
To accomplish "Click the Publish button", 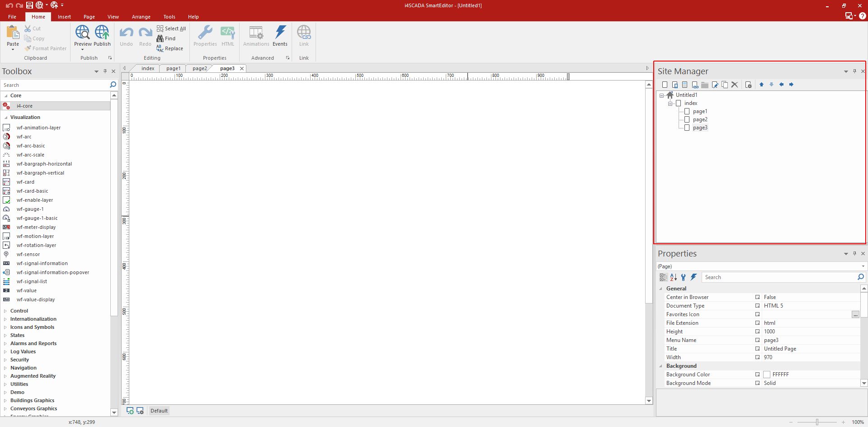I will click(x=102, y=36).
